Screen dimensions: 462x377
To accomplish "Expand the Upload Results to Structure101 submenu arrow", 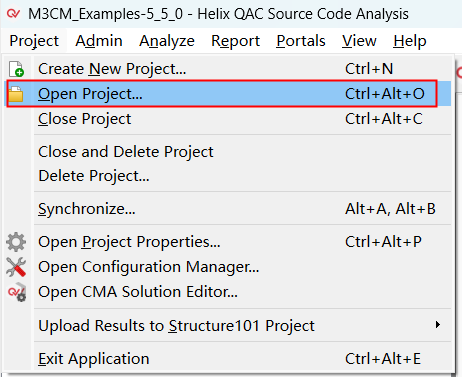I will [438, 325].
